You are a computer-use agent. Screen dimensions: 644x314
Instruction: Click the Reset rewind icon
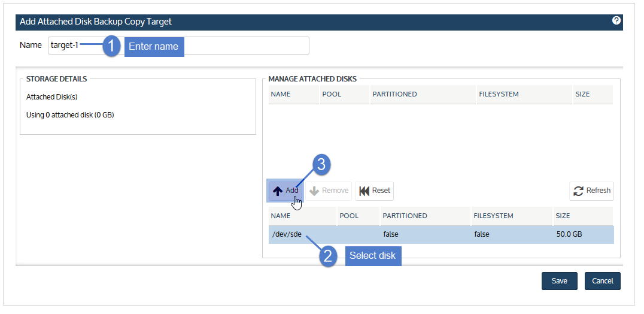pos(364,191)
